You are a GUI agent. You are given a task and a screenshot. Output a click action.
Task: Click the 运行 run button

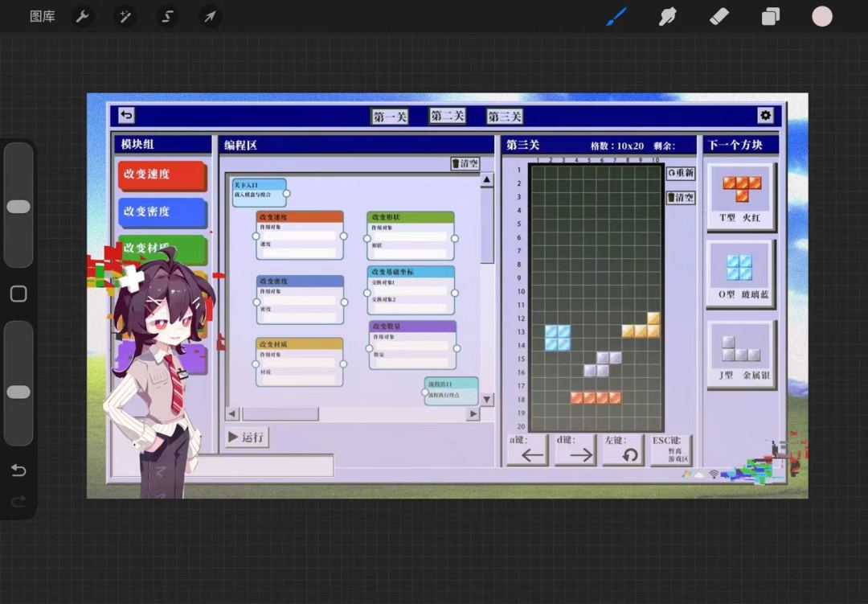[x=247, y=438]
